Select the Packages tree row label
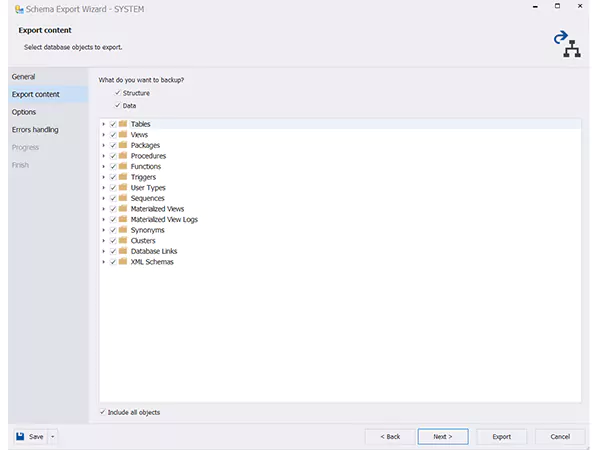This screenshot has height=450, width=600. (x=145, y=145)
